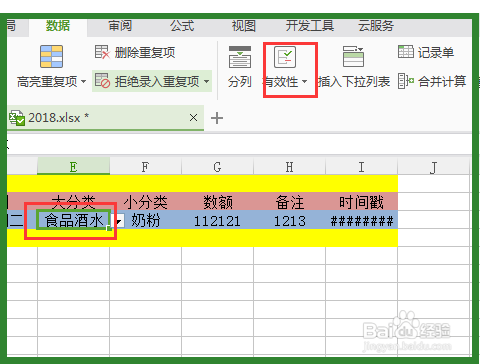Screen dimensions: 480x364
Task: Click the 拒绝录入重复项 button label
Action: point(157,81)
